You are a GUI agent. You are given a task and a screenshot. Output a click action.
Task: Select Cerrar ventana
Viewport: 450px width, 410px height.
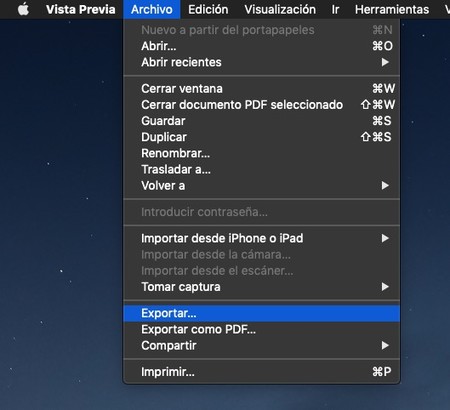262,89
